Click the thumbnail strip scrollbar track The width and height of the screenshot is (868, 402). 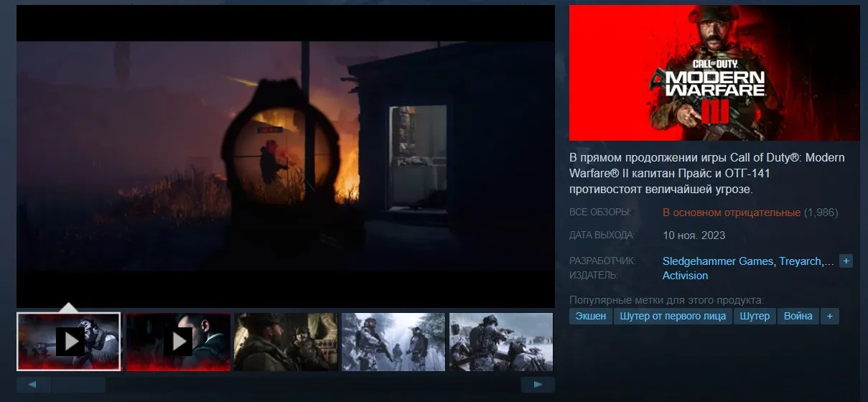coord(286,385)
